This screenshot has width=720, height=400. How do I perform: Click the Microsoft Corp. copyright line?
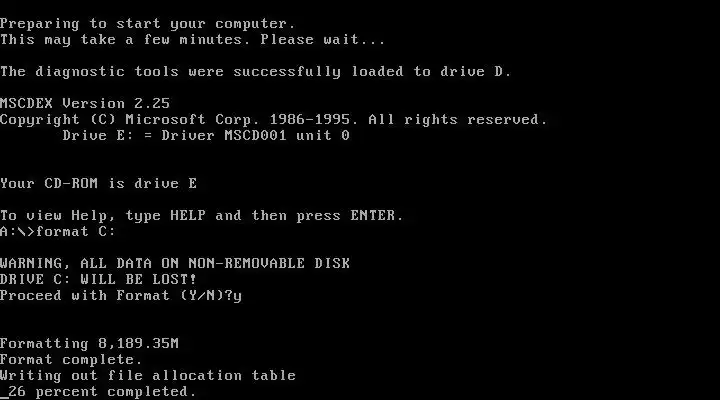274,120
